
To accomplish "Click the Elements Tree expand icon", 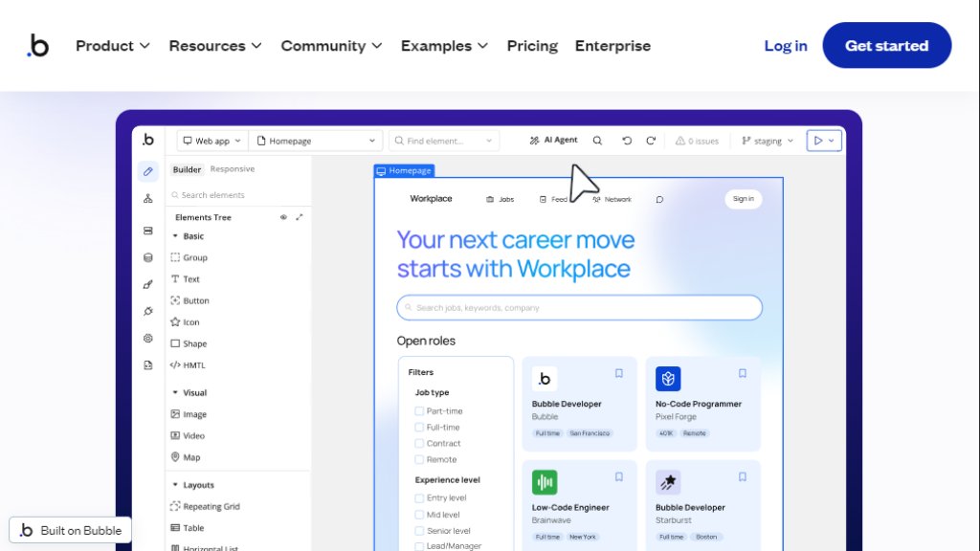I will pyautogui.click(x=300, y=217).
